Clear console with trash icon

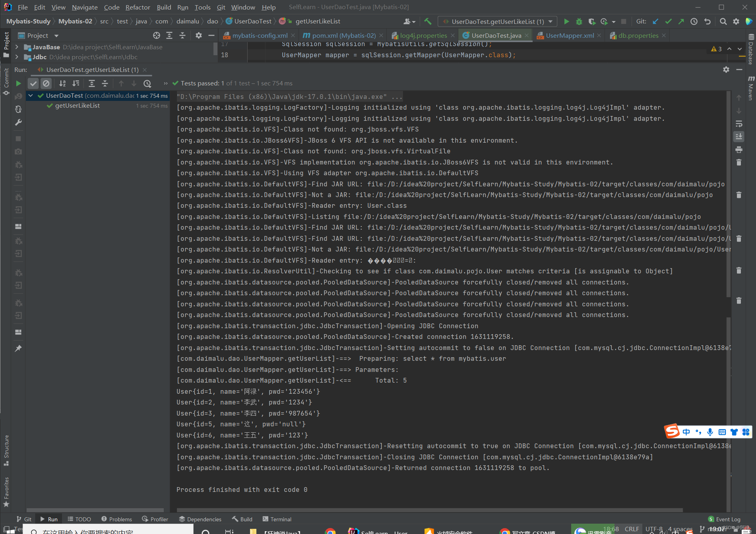pyautogui.click(x=739, y=163)
